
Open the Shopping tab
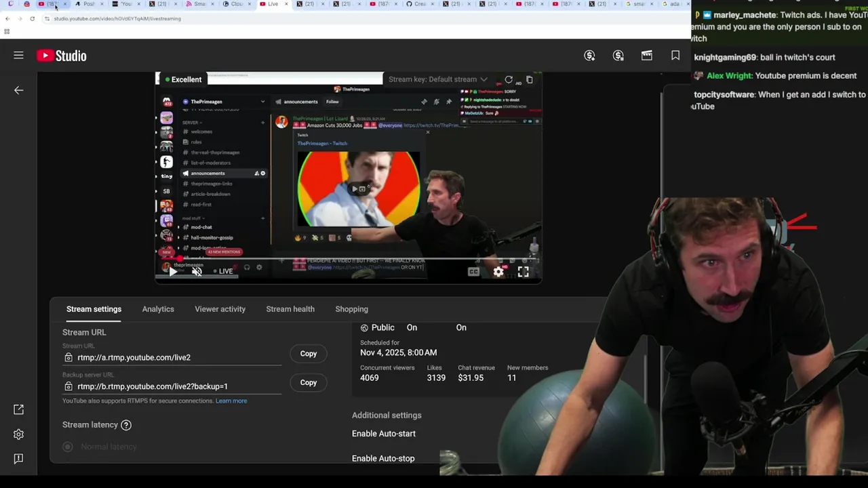pyautogui.click(x=351, y=309)
